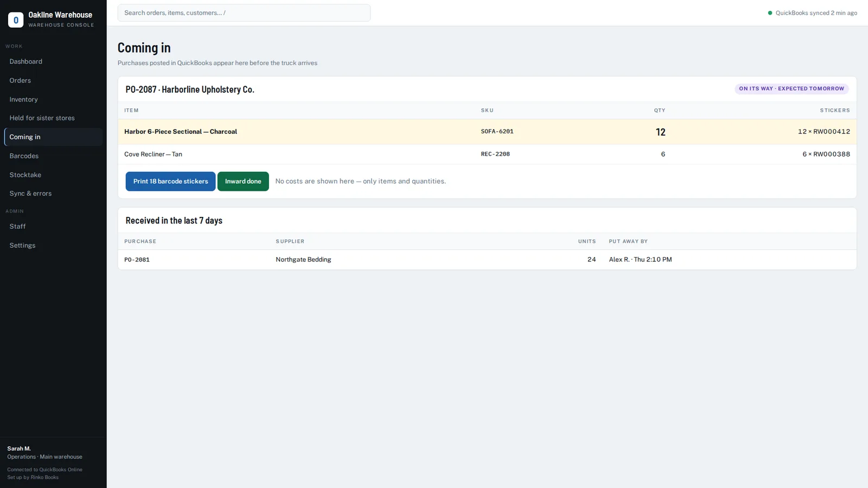The image size is (868, 488).
Task: Click quantity 6 for Cove Recliner
Action: 663,155
